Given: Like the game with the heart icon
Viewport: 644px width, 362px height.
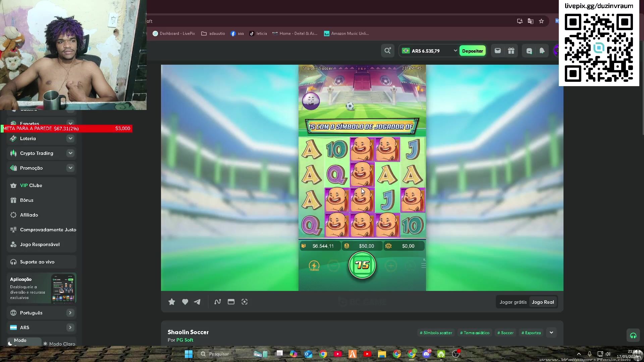Looking at the screenshot, I should 185,302.
